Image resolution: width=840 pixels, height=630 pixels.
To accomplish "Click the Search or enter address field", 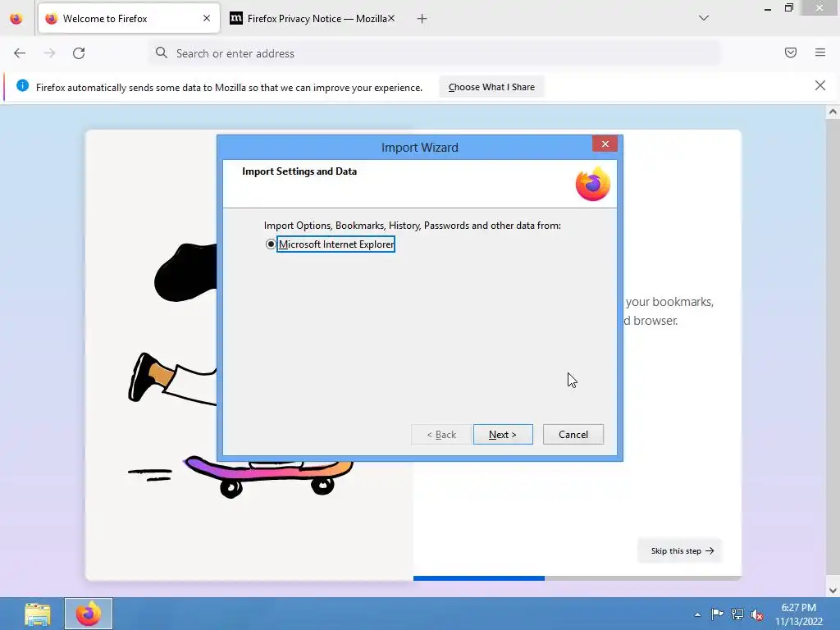I will 435,53.
